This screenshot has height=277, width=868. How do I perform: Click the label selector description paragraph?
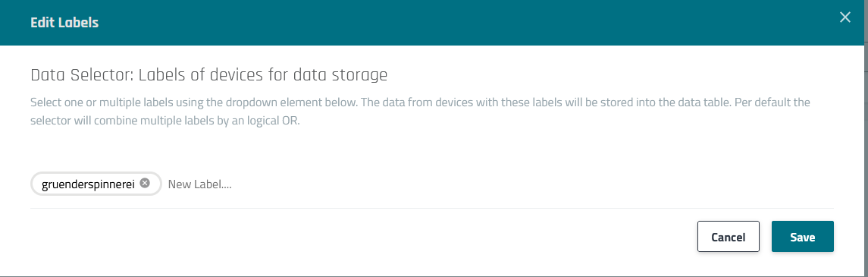pyautogui.click(x=421, y=112)
